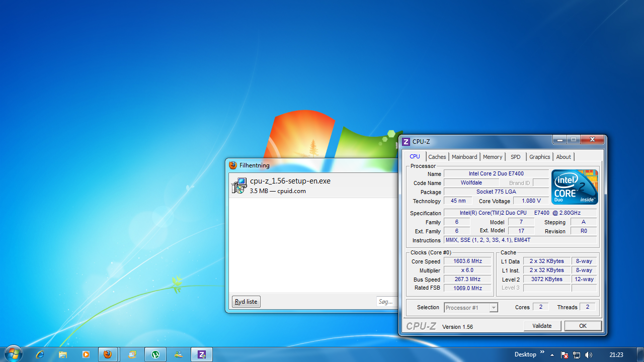Click the taskbar icon left of uTorrent
The height and width of the screenshot is (362, 644).
(x=132, y=354)
